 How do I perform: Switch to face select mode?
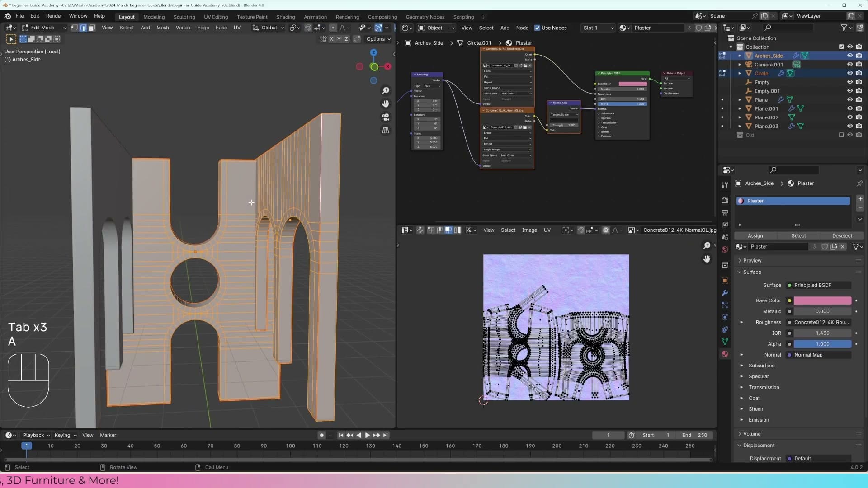(x=91, y=28)
